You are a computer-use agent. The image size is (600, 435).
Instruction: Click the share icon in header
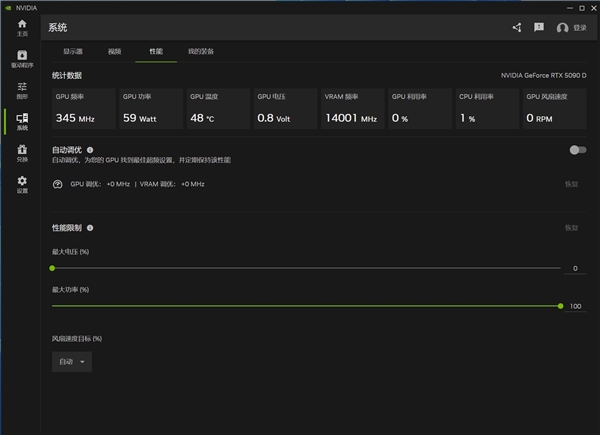click(x=517, y=27)
